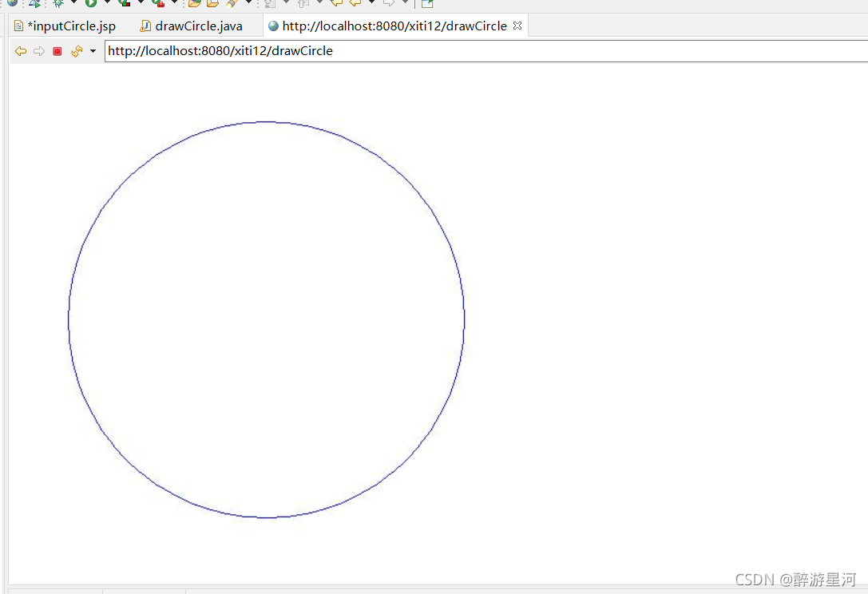This screenshot has width=868, height=594.
Task: Click the browser forward navigation arrow
Action: coord(39,50)
